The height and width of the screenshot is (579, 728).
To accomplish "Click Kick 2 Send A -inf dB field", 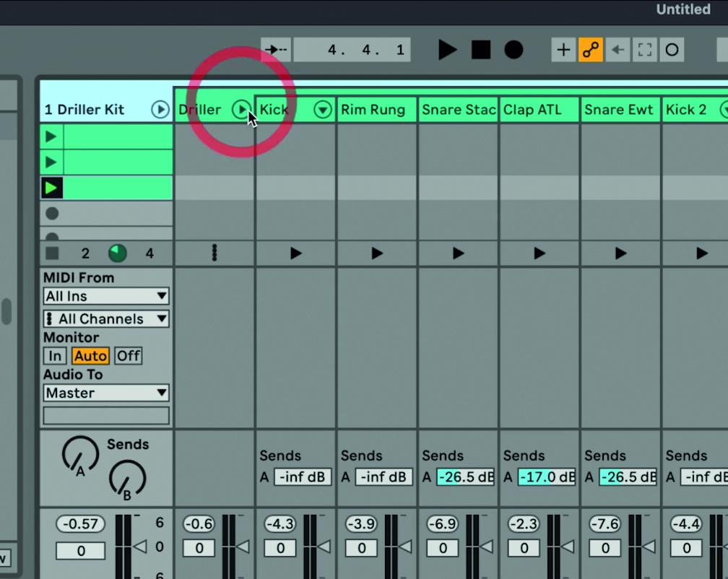I will click(x=704, y=477).
